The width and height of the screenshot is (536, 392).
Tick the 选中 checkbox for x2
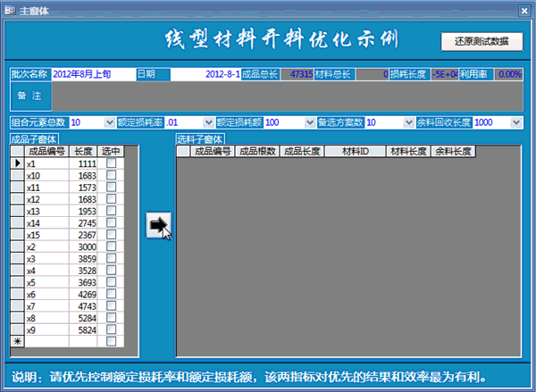click(111, 246)
